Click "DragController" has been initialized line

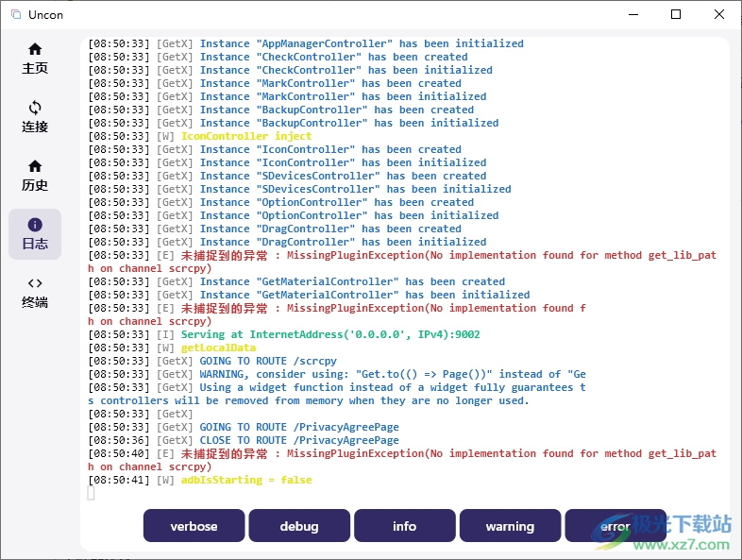(287, 242)
